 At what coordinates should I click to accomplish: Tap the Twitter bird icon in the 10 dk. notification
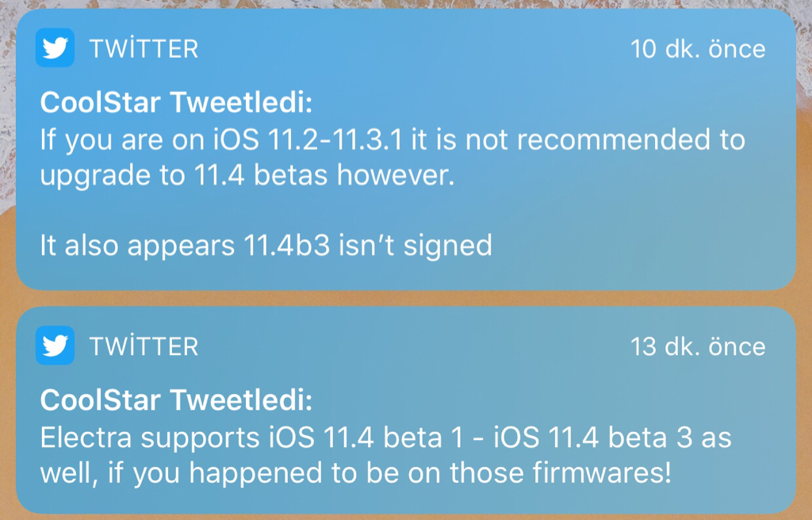[55, 48]
